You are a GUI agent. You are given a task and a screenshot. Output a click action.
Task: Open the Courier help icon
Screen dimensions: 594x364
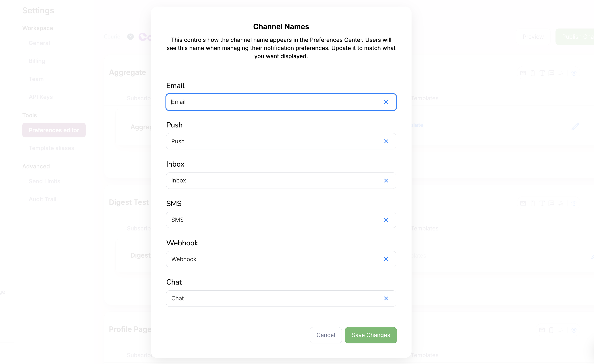[130, 37]
